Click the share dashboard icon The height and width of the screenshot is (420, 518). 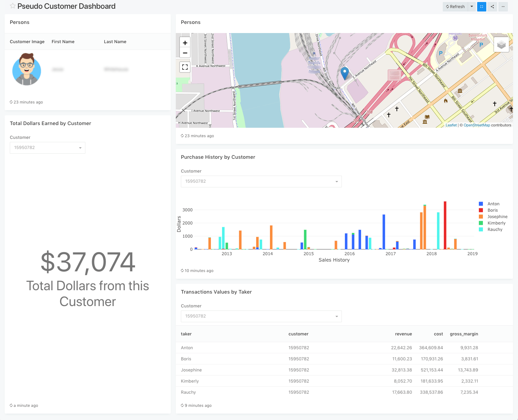click(x=492, y=7)
